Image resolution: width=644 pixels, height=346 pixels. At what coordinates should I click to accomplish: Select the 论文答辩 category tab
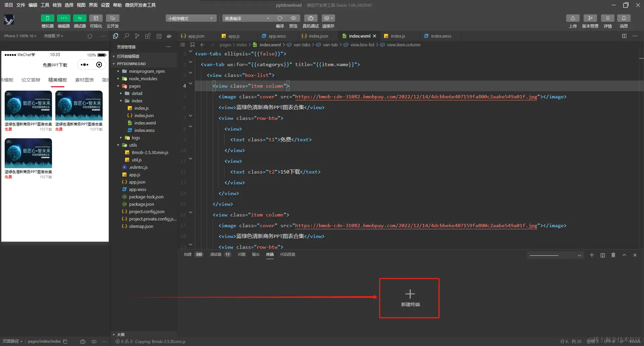tap(31, 80)
